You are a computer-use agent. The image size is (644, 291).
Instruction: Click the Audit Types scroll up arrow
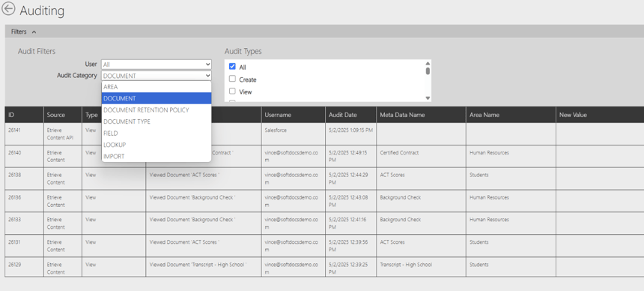click(x=428, y=64)
